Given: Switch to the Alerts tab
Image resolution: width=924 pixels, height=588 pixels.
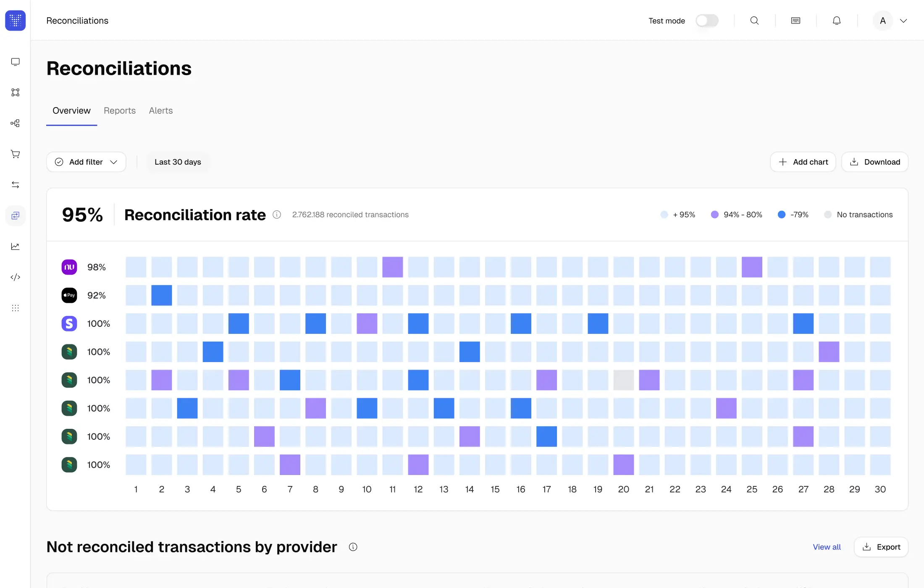Looking at the screenshot, I should pyautogui.click(x=161, y=110).
